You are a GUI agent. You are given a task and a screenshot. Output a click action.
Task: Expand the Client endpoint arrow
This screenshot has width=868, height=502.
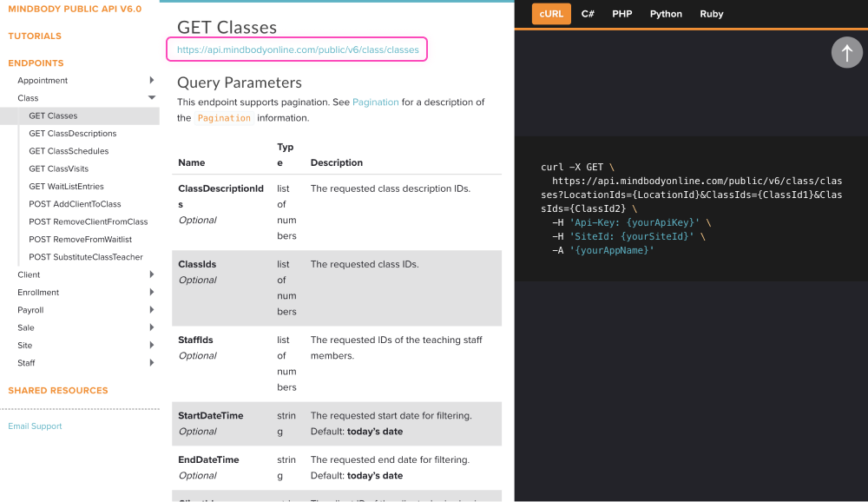tap(152, 274)
